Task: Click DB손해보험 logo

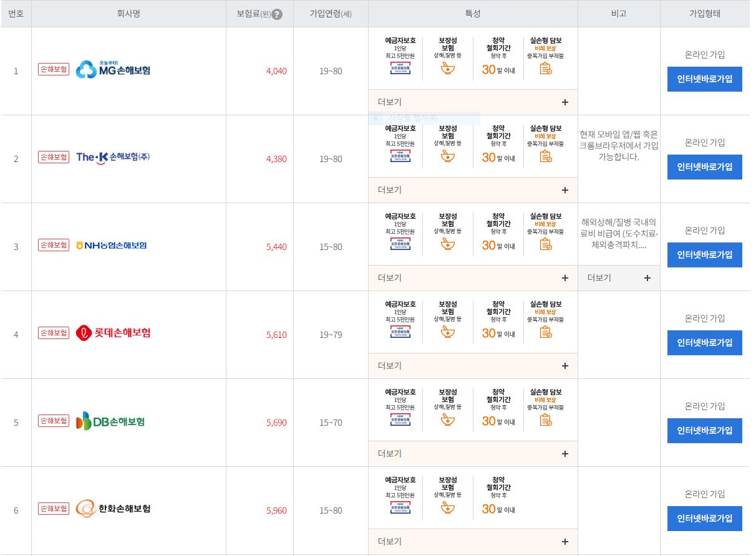Action: [x=110, y=421]
